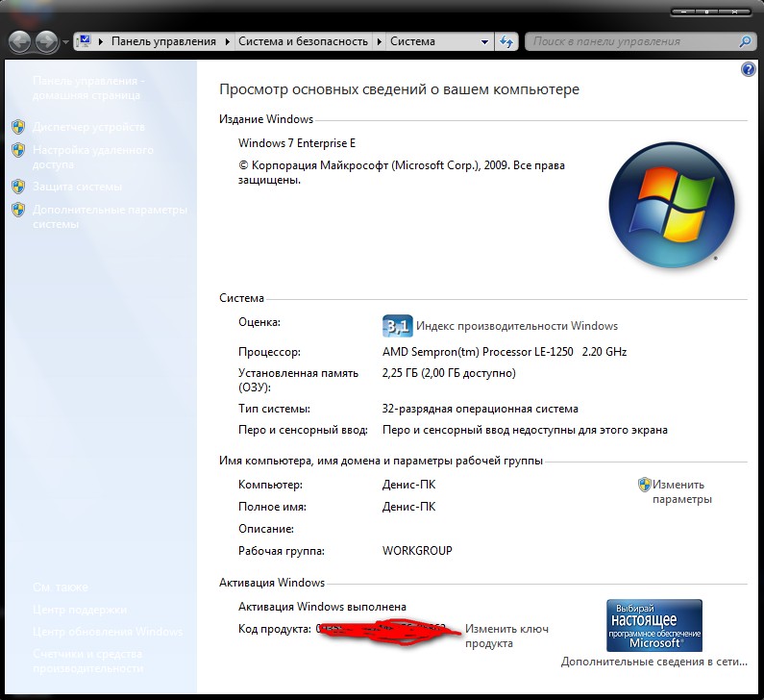Click shield icon next to Изменить параметры
The width and height of the screenshot is (764, 700).
tap(644, 485)
